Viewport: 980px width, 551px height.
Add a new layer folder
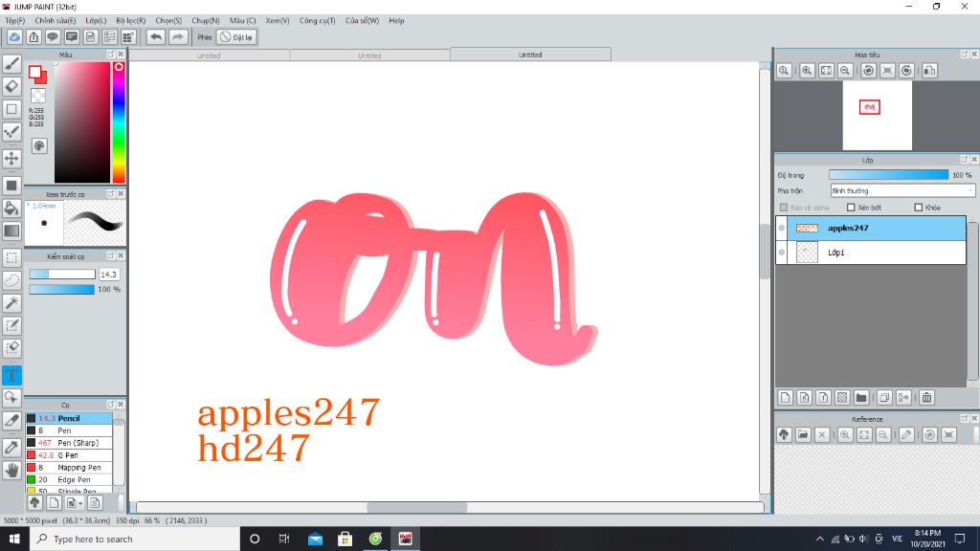pyautogui.click(x=861, y=397)
